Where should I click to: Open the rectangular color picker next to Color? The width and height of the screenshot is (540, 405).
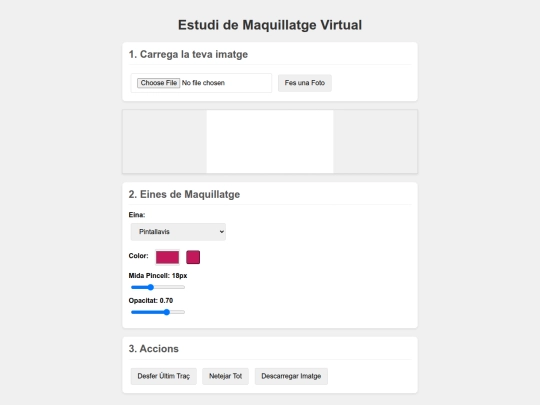pos(167,257)
